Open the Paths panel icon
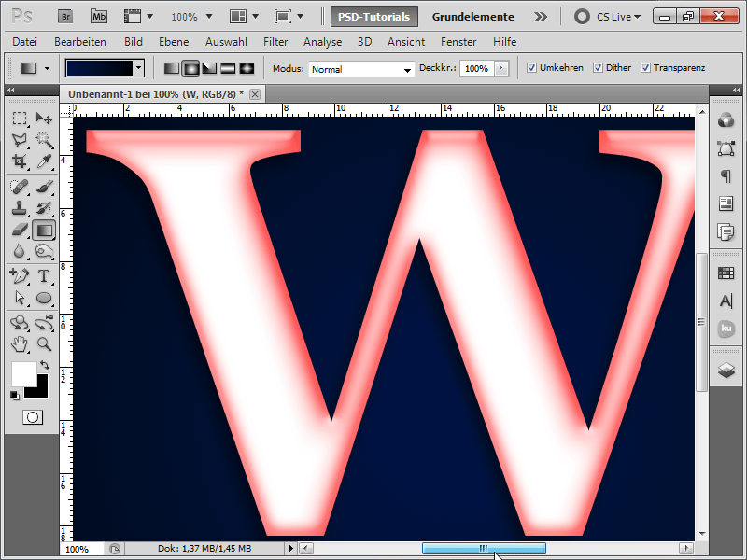 [x=726, y=148]
